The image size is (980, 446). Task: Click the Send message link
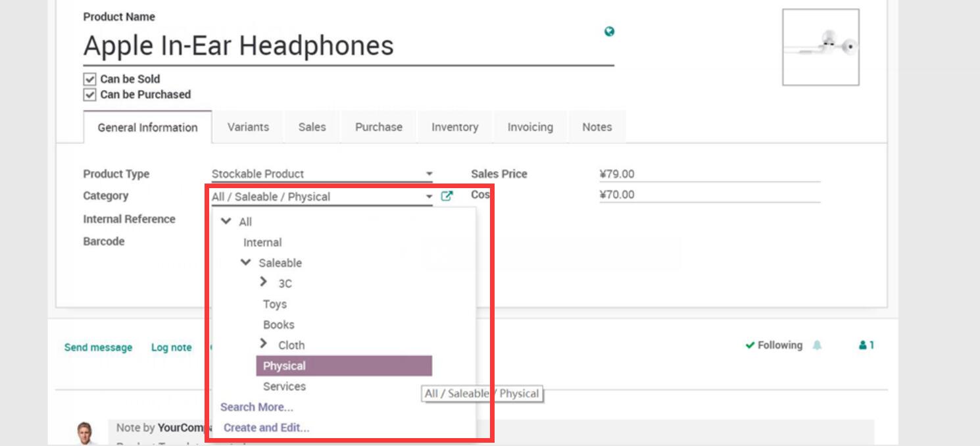pyautogui.click(x=98, y=347)
